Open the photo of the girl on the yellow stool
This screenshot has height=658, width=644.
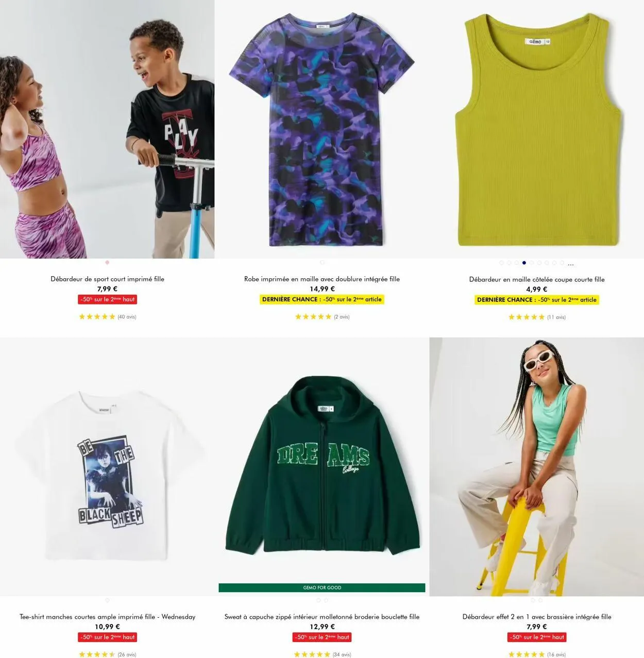click(537, 467)
